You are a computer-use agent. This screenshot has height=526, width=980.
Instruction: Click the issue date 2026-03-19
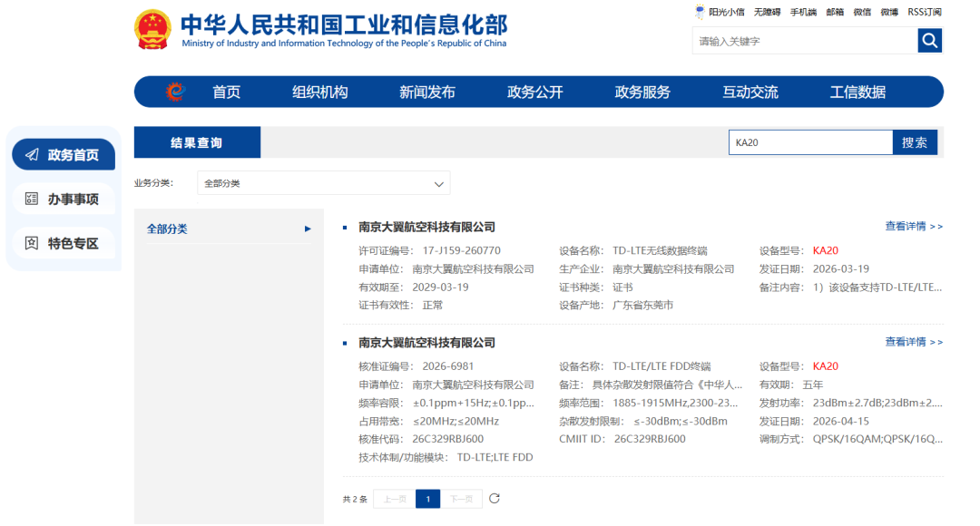tap(840, 268)
